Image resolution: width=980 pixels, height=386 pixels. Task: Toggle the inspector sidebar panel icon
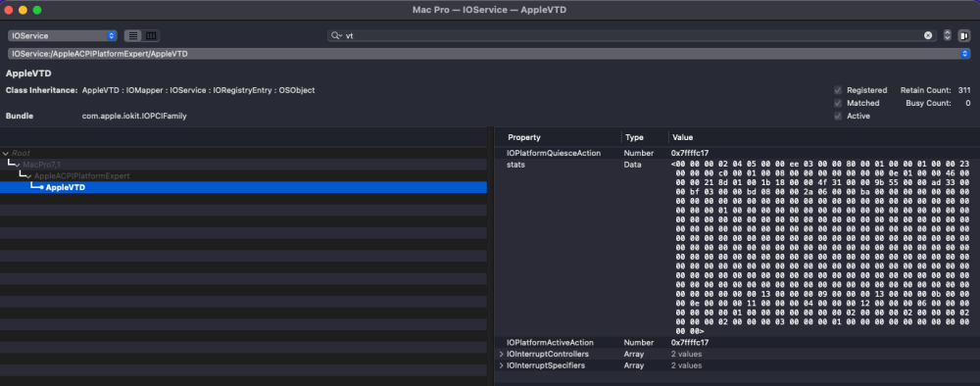pos(963,35)
